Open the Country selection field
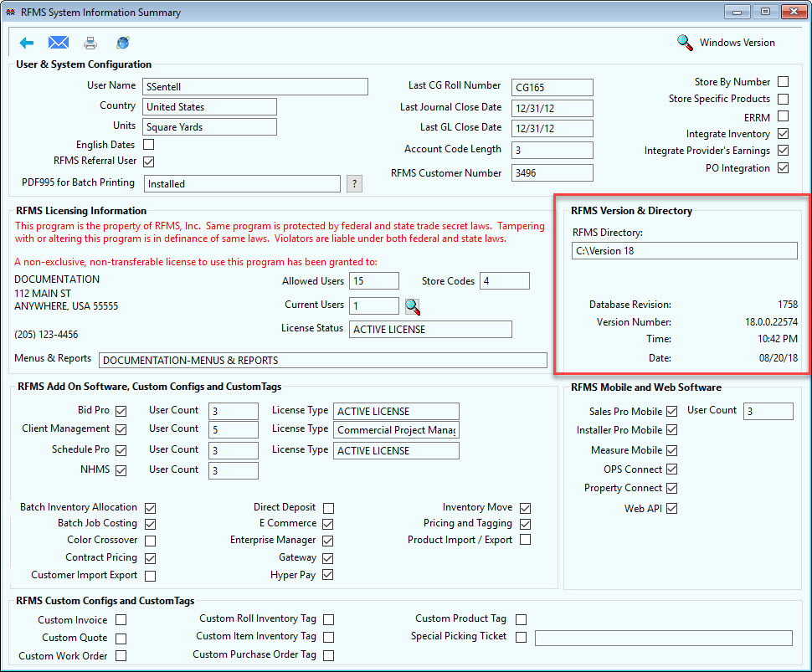 [x=209, y=106]
